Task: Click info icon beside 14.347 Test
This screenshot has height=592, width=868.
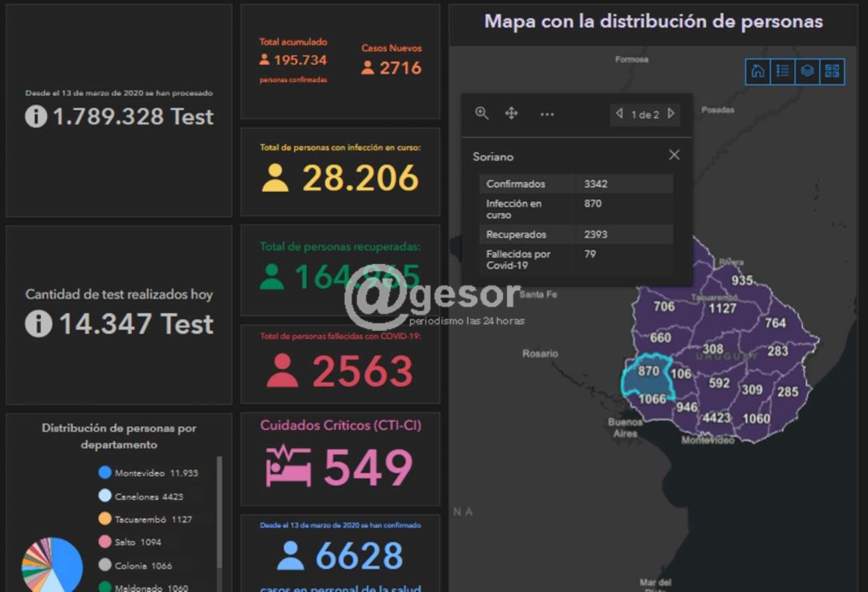Action: coord(39,324)
